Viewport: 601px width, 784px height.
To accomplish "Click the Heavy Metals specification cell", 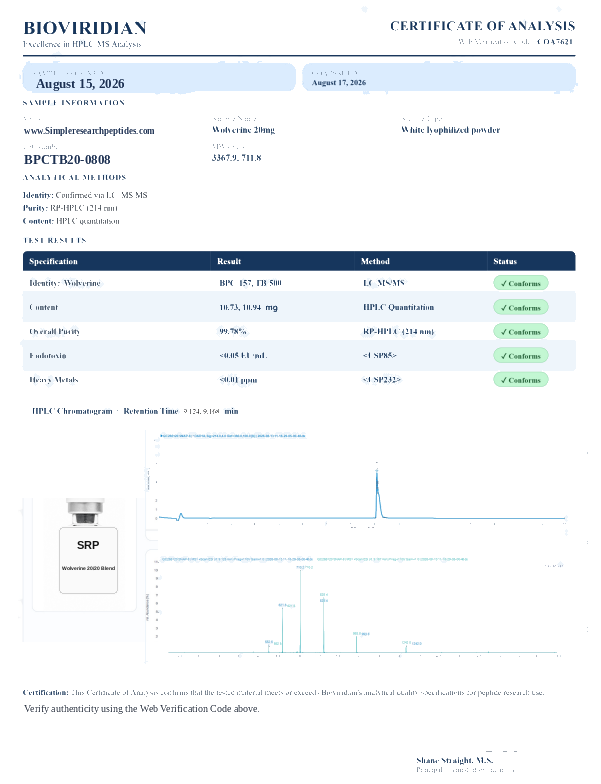I will 54,380.
